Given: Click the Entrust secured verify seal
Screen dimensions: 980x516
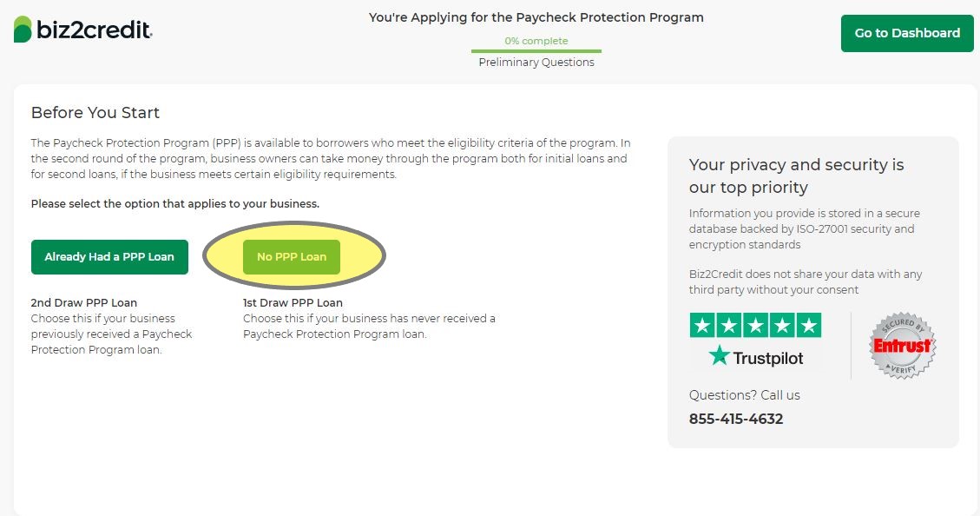Looking at the screenshot, I should (x=902, y=346).
